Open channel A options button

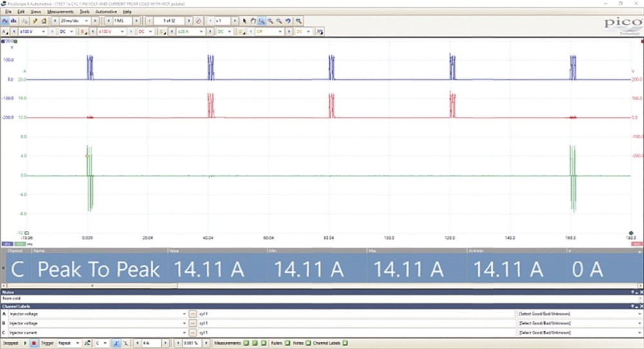(5, 31)
